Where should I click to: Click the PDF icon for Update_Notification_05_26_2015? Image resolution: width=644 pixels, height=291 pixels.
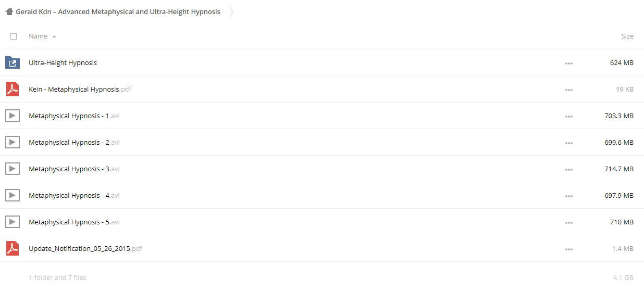pyautogui.click(x=13, y=249)
